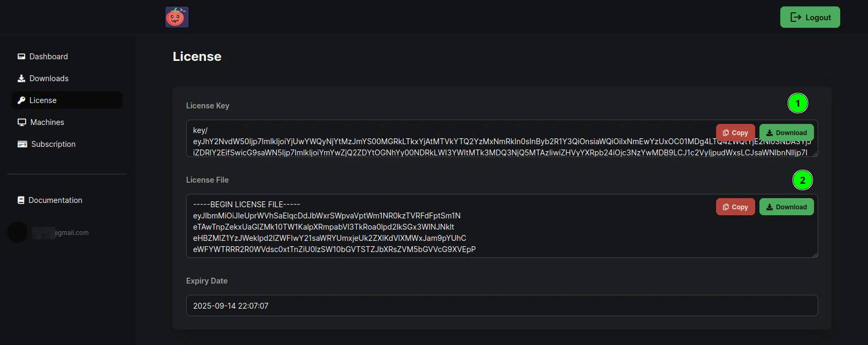Click the Machines screen icon
This screenshot has height=345, width=868.
click(21, 122)
